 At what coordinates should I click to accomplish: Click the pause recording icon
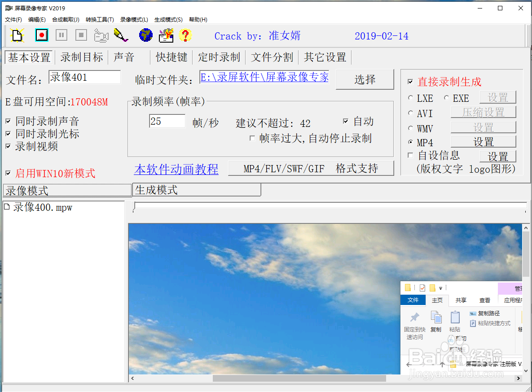[61, 35]
